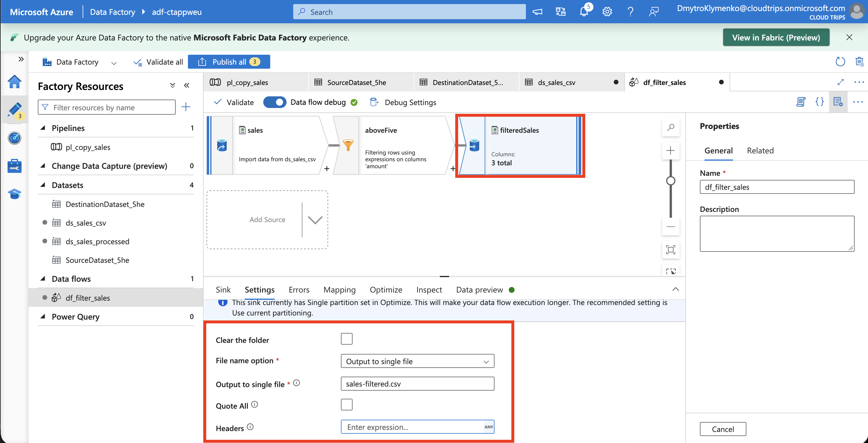The width and height of the screenshot is (868, 443).
Task: Open the data flow script icon
Action: point(801,102)
